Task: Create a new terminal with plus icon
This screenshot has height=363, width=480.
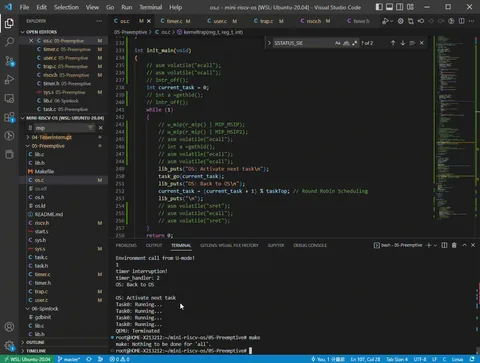Action: (x=429, y=245)
